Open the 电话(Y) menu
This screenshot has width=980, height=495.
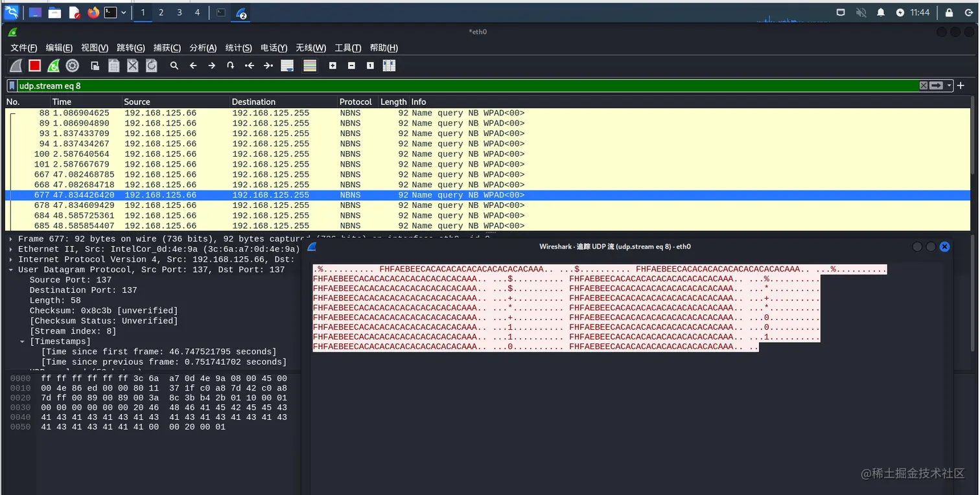274,48
